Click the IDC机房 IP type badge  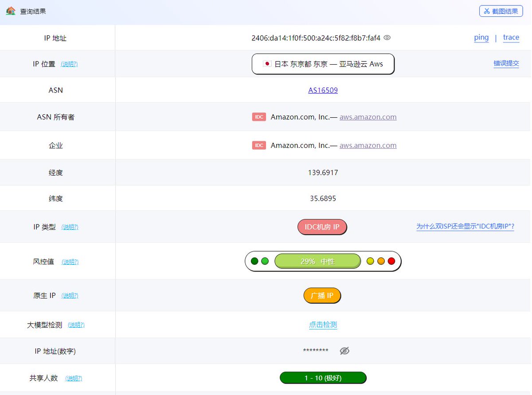click(322, 227)
